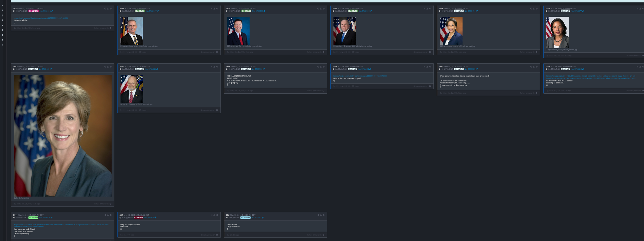This screenshot has height=241, width=644.
Task: Click the footer circle icon on post 3115
Action: pos(324,91)
